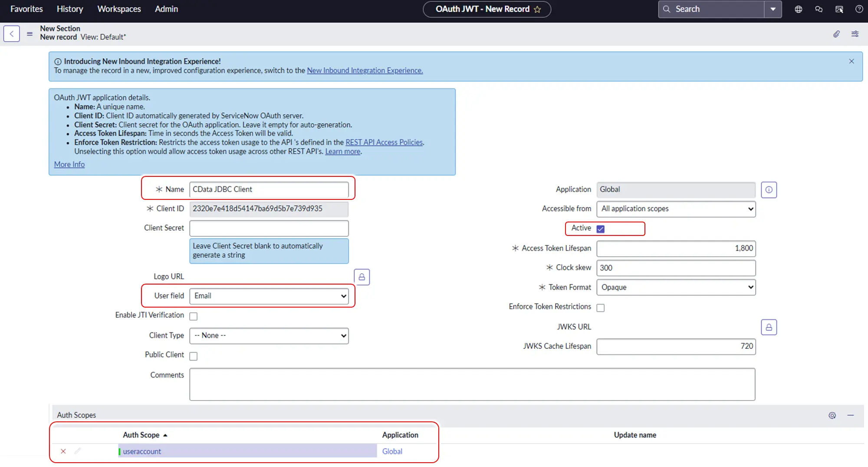Image resolution: width=868 pixels, height=467 pixels.
Task: Open REST API Access Policies link
Action: tap(384, 142)
